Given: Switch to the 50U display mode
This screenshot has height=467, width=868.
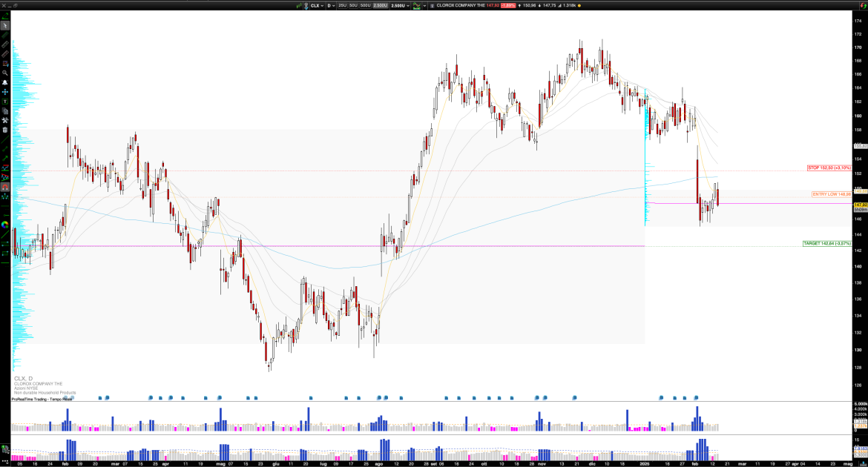Looking at the screenshot, I should 354,5.
